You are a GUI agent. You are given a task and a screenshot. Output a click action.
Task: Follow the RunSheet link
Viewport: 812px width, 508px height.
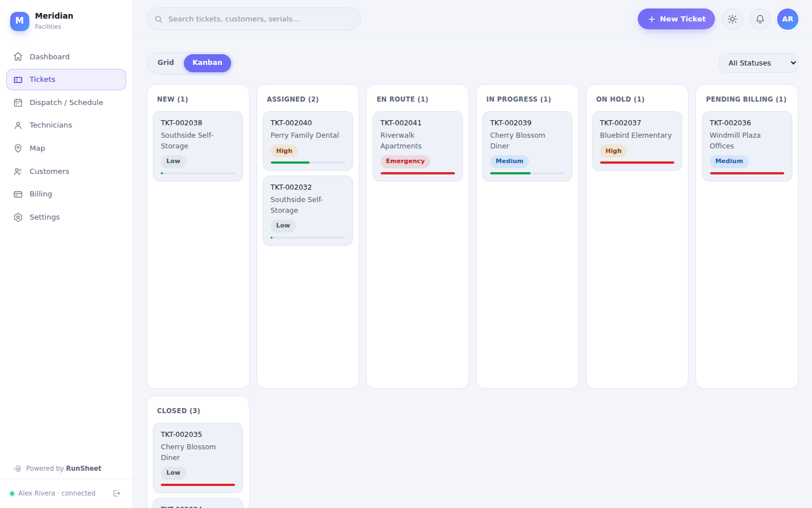click(83, 468)
